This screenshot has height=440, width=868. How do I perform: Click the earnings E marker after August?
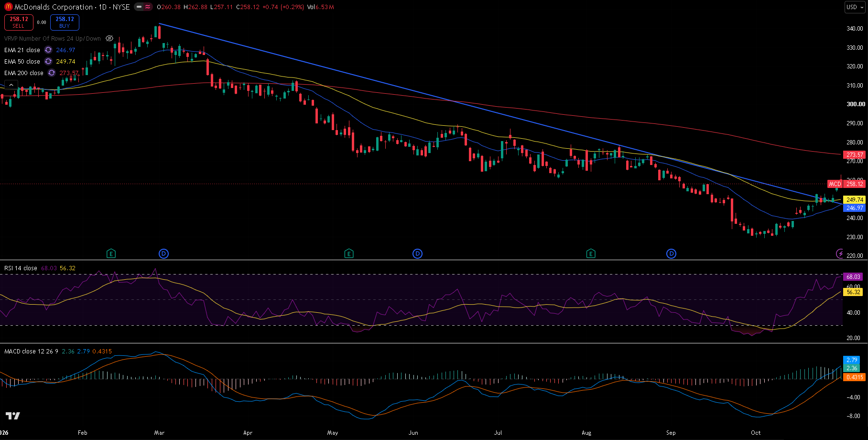click(591, 253)
